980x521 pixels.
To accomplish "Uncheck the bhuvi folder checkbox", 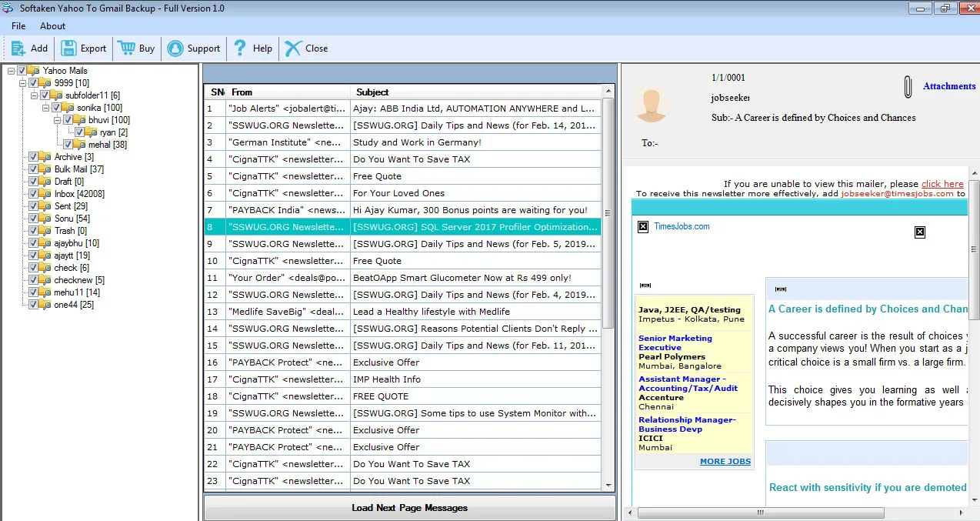I will click(x=68, y=120).
